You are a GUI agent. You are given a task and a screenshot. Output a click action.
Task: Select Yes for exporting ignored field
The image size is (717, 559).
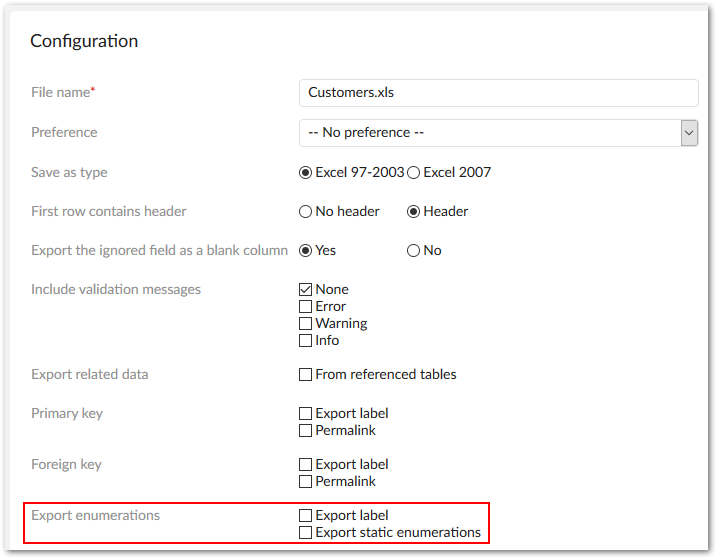pyautogui.click(x=306, y=250)
